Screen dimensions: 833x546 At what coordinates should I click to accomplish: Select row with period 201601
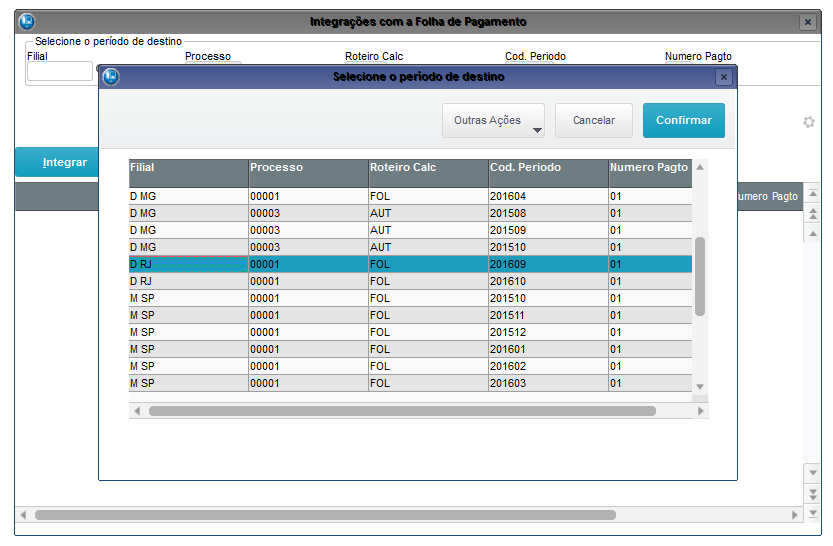410,349
